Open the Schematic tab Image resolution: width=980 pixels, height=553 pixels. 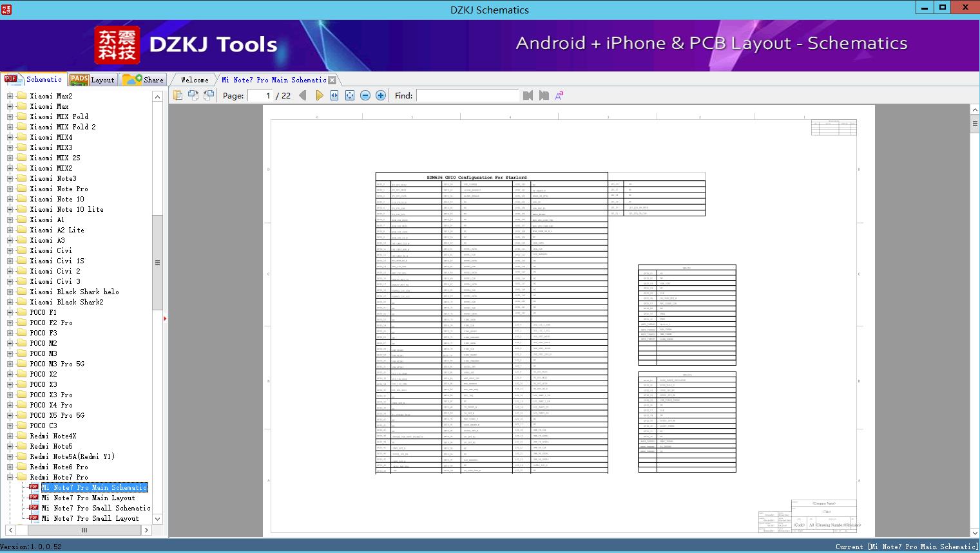click(34, 79)
